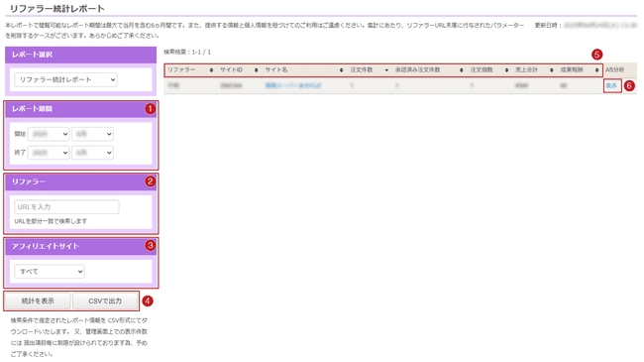This screenshot has height=362, width=644.
Task: Open the 開始 month dropdown
Action: pyautogui.click(x=92, y=134)
